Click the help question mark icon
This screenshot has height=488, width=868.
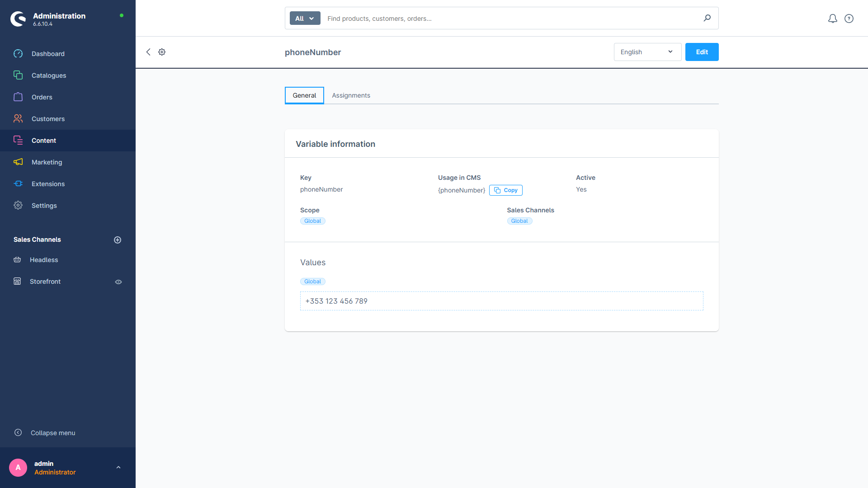click(849, 19)
